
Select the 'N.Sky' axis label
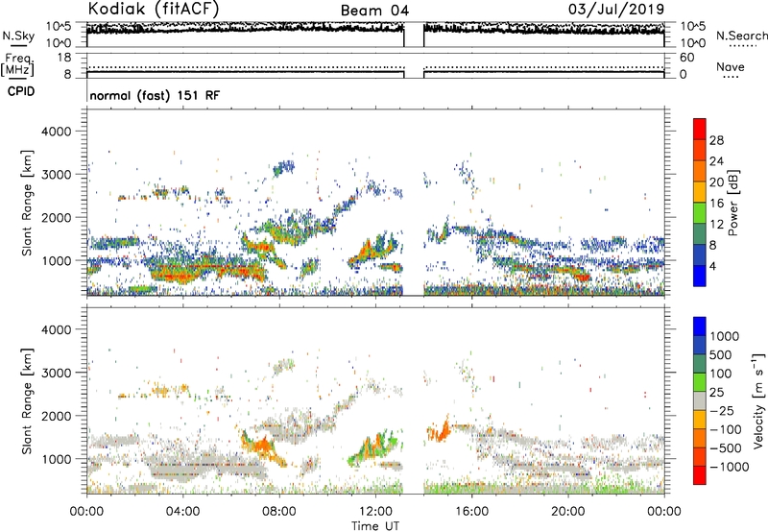click(18, 36)
